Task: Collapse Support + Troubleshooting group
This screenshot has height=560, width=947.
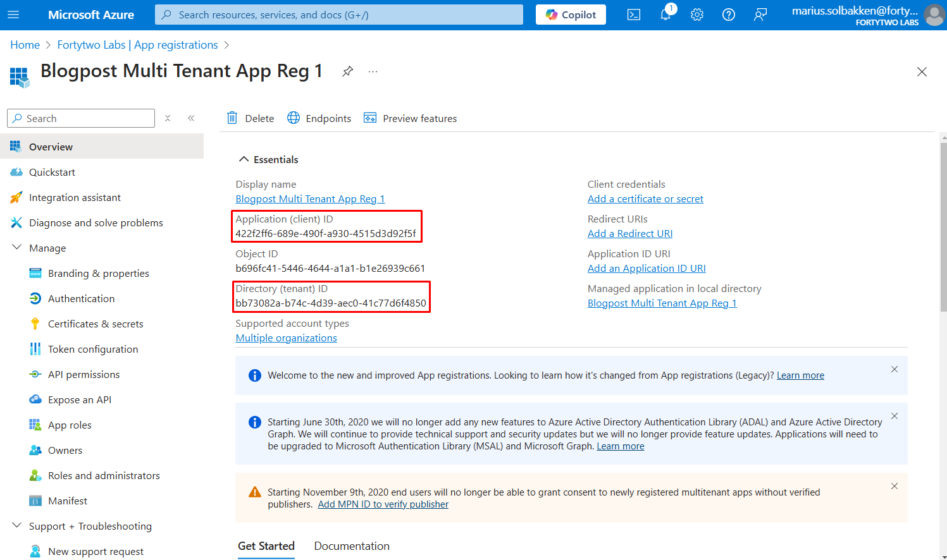Action: [x=17, y=526]
